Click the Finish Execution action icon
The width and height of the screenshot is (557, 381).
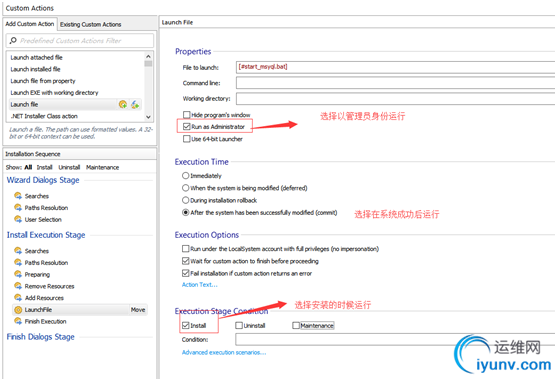coord(18,321)
